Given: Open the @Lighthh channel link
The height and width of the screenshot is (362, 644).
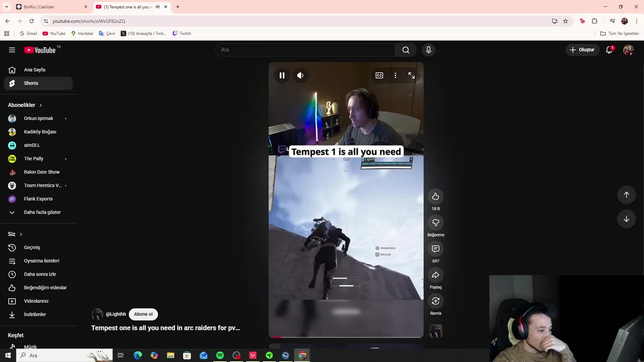Looking at the screenshot, I should tap(116, 314).
